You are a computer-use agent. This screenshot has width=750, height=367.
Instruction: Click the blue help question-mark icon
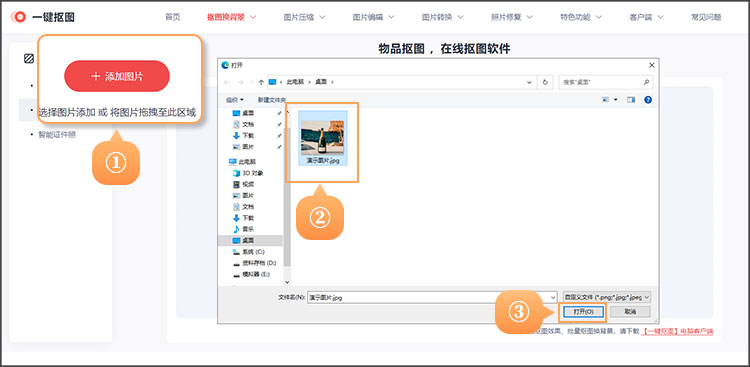(x=648, y=100)
